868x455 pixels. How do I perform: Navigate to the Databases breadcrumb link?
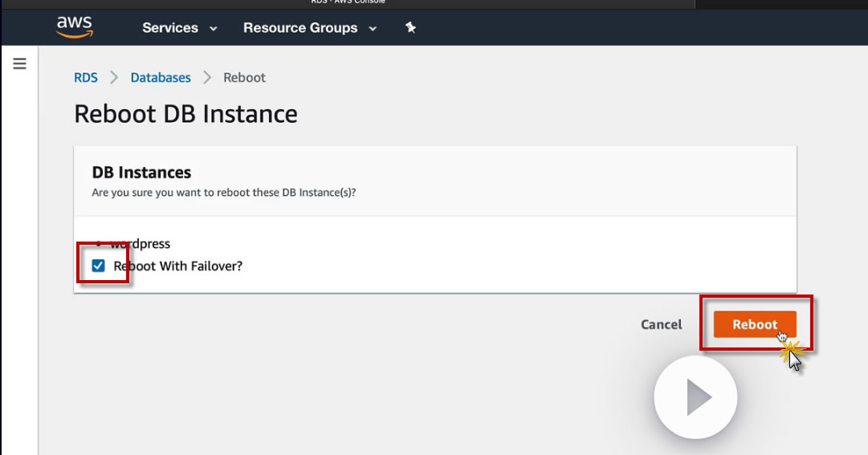(161, 78)
